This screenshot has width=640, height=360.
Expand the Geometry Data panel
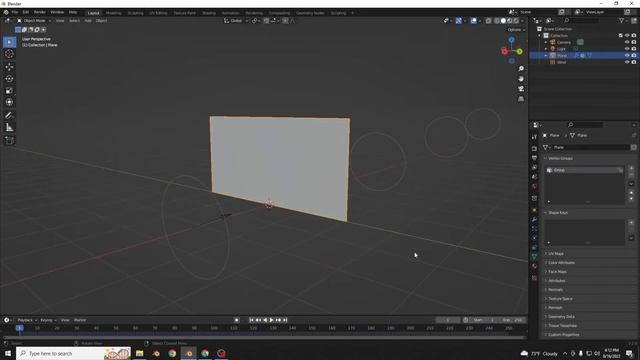click(x=561, y=316)
